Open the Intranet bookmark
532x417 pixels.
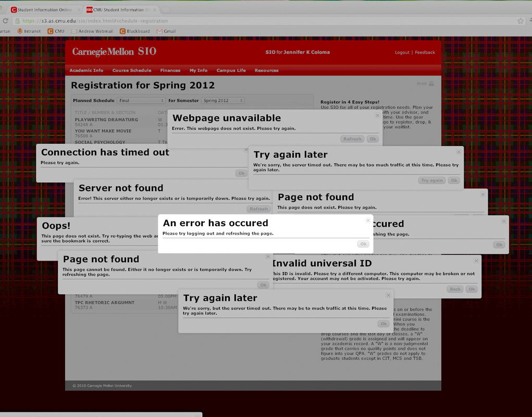coord(29,31)
